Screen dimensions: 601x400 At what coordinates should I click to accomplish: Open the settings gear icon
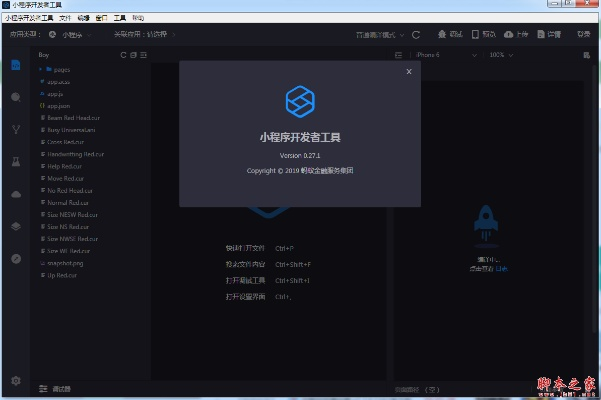16,380
